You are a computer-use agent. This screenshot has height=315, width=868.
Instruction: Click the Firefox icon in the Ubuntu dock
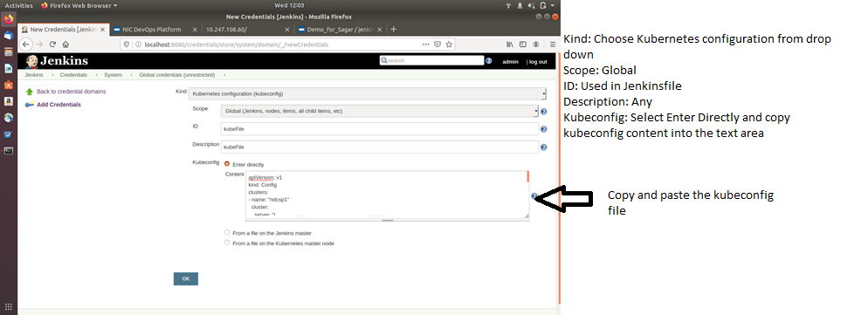pos(9,19)
